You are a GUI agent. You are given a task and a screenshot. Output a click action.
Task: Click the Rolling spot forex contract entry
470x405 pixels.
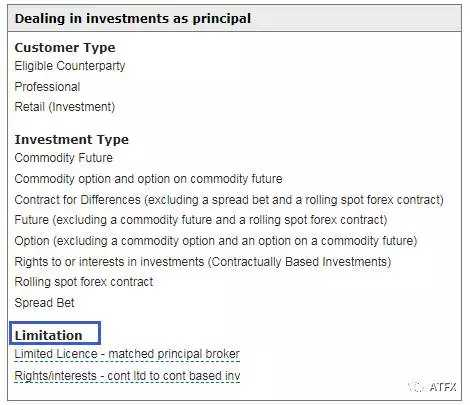click(84, 282)
